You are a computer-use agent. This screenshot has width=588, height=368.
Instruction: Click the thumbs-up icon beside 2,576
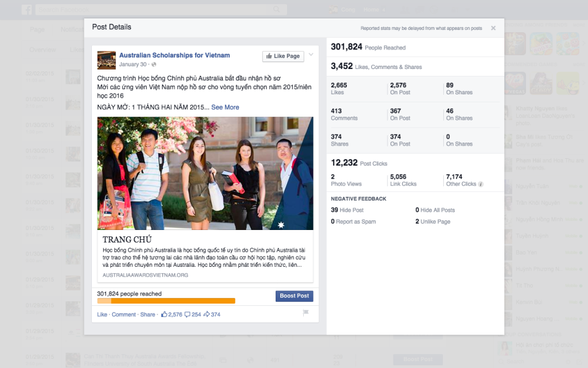[x=164, y=315]
